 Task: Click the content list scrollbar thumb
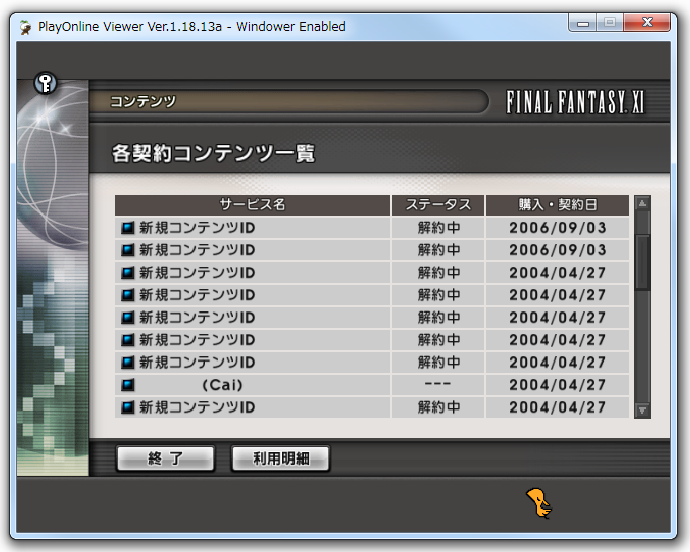click(x=642, y=260)
